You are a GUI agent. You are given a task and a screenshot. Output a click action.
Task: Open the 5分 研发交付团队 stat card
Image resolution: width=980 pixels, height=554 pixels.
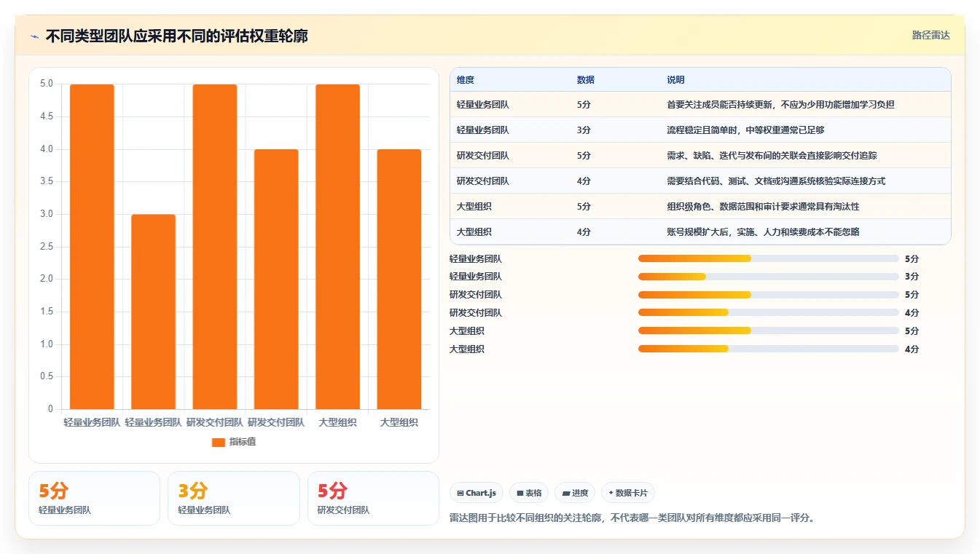click(x=373, y=498)
